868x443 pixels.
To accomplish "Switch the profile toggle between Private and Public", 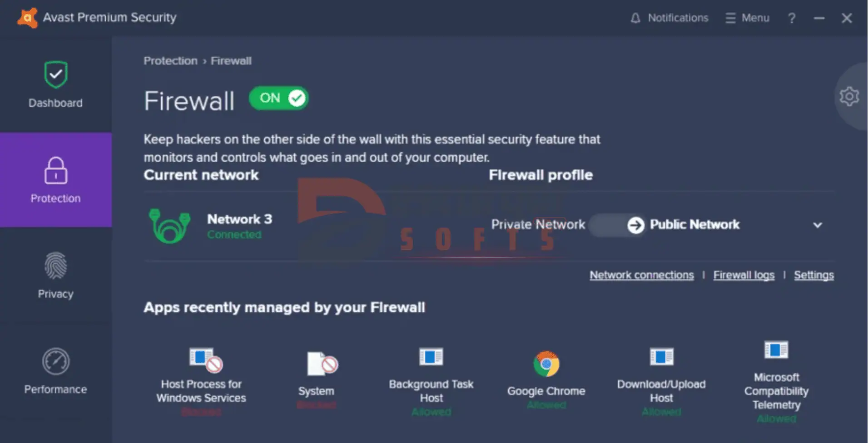I will pyautogui.click(x=617, y=225).
